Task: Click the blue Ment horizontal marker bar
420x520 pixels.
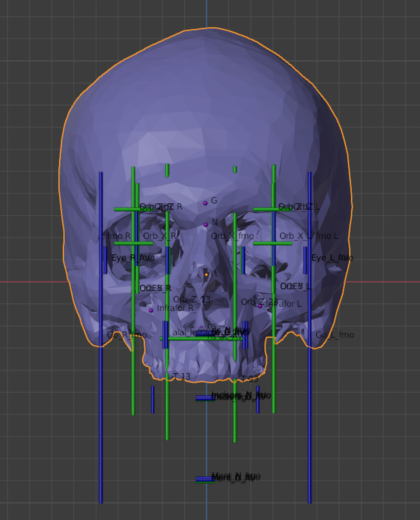Action: [205, 479]
